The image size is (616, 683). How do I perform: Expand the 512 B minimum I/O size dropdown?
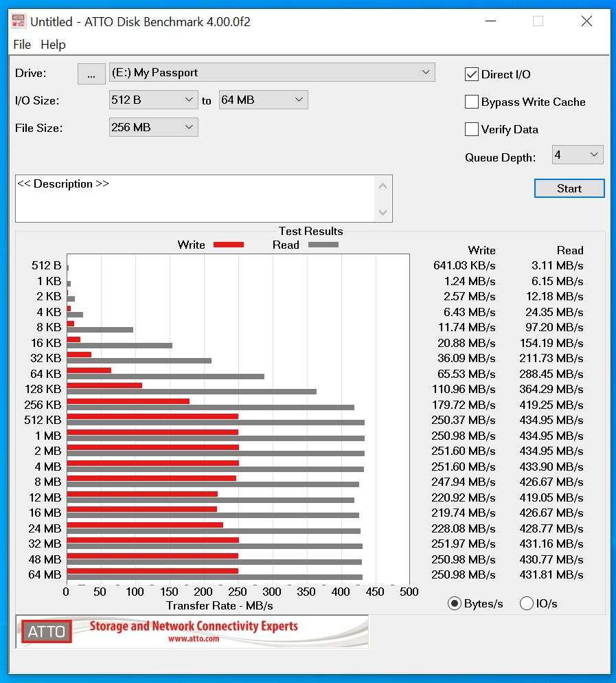click(x=153, y=100)
